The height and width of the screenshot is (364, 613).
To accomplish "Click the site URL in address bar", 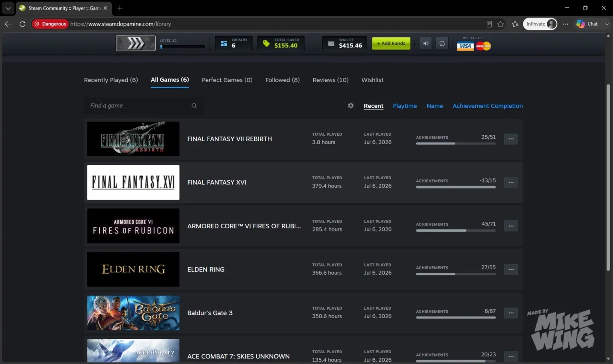I will click(121, 24).
